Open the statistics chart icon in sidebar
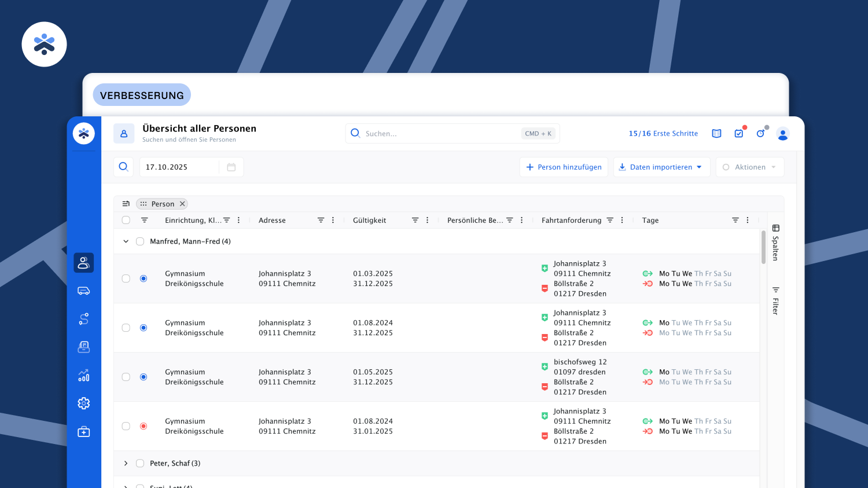Viewport: 868px width, 488px height. click(83, 375)
